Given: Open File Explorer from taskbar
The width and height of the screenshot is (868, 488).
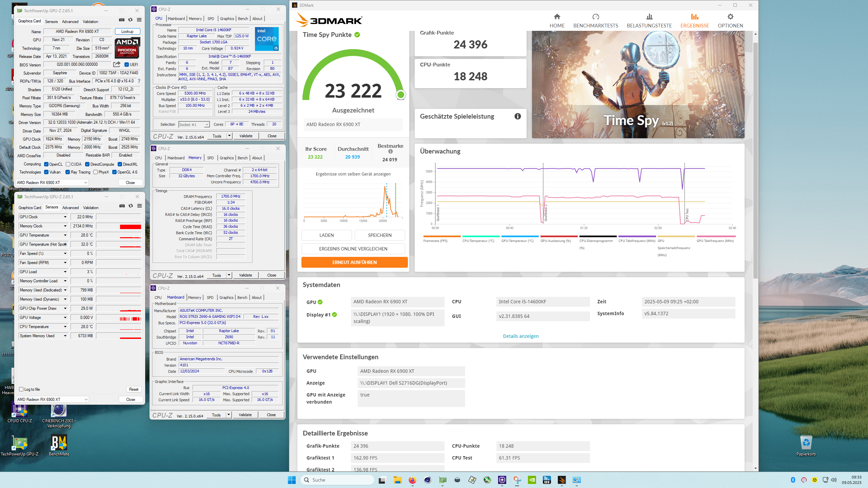Looking at the screenshot, I should 397,480.
